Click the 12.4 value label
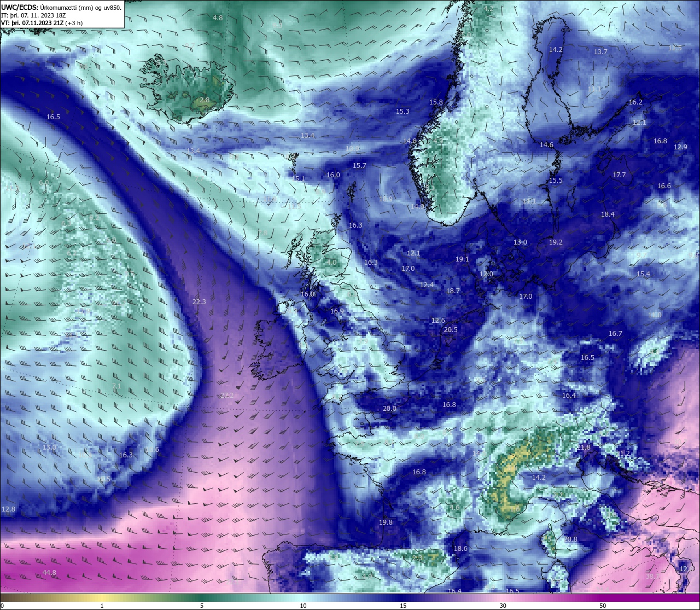 [427, 285]
